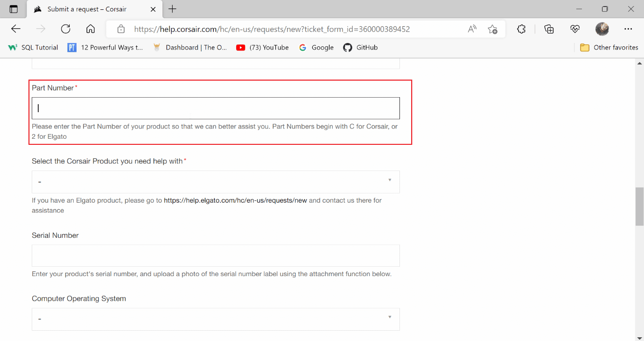
Task: Expand the Corsair Product dropdown
Action: [x=216, y=182]
